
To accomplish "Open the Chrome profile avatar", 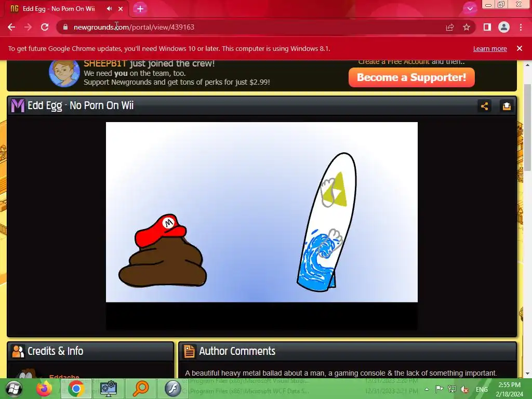I will click(x=504, y=27).
